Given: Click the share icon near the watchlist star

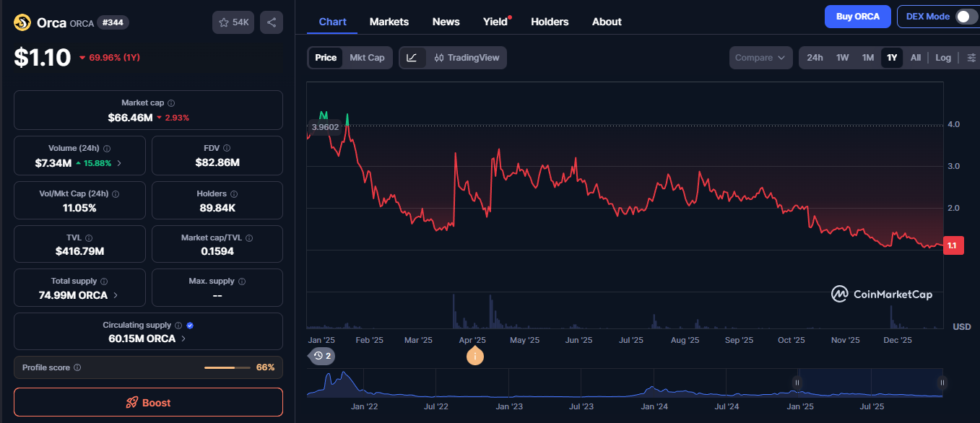Looking at the screenshot, I should [271, 22].
